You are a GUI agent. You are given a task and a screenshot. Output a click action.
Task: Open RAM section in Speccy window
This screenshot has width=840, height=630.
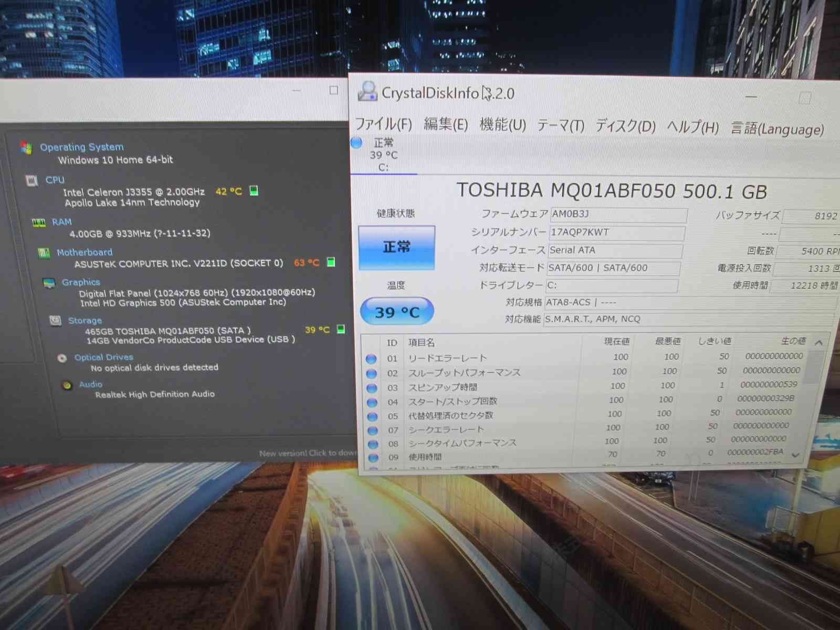(61, 222)
